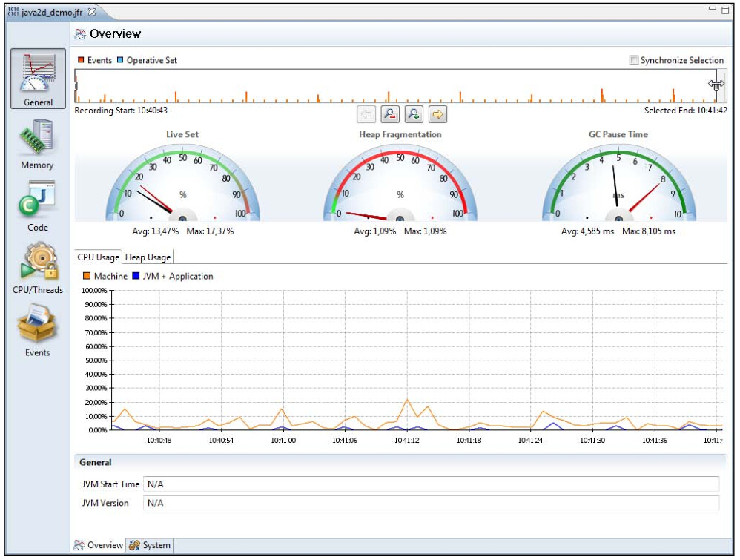The height and width of the screenshot is (560, 740).
Task: Click the Live Set gauge dial
Action: (182, 185)
